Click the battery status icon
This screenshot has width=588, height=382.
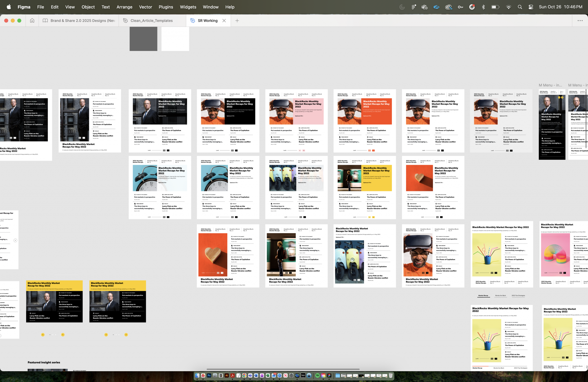495,7
